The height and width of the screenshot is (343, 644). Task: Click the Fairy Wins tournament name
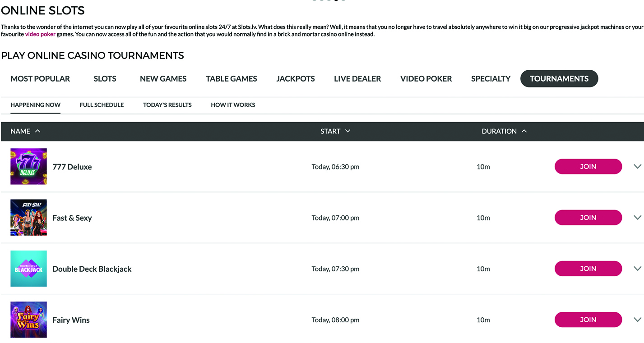click(71, 320)
